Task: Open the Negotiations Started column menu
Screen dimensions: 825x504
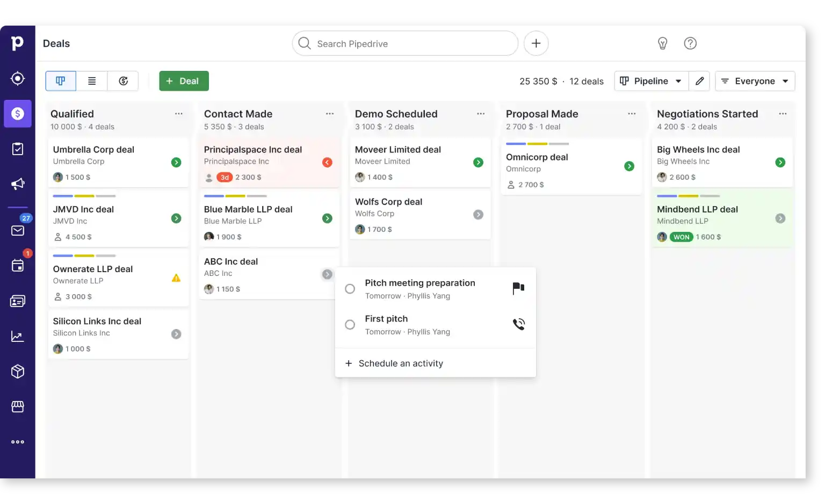Action: (x=783, y=113)
